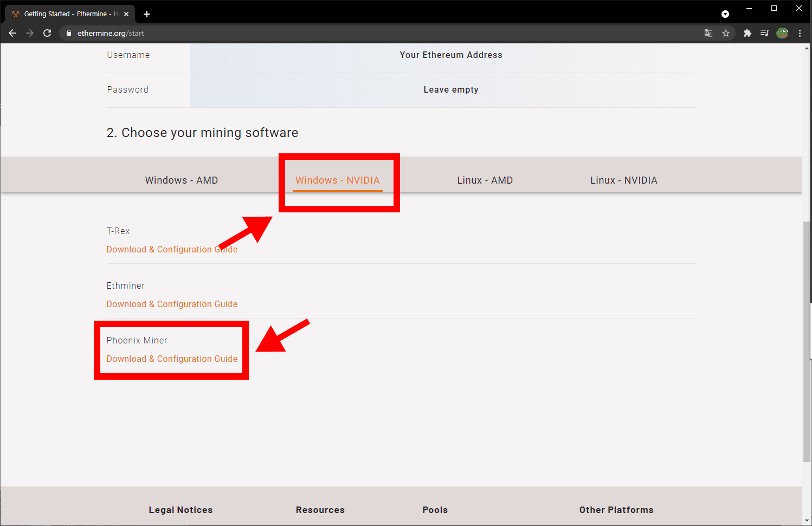Click the 'Your Ethereum Address' text
The image size is (812, 526).
tap(451, 55)
